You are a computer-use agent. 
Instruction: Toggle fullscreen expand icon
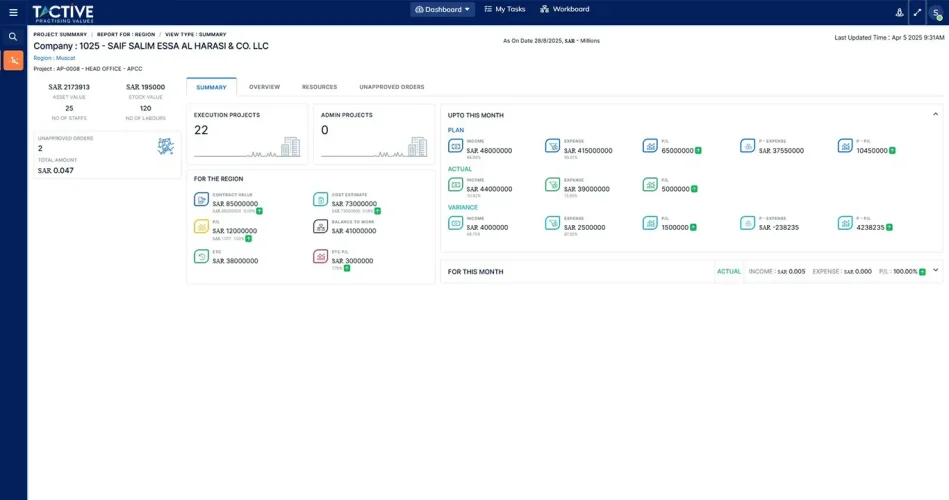(x=918, y=12)
